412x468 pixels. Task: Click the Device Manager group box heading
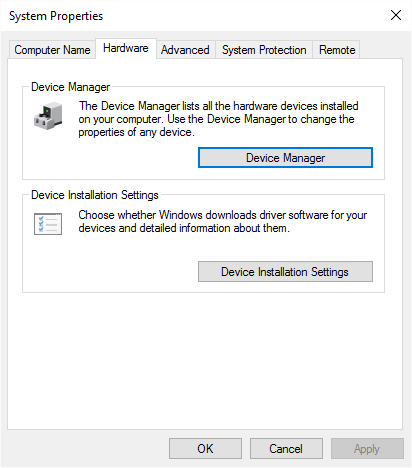[x=70, y=87]
